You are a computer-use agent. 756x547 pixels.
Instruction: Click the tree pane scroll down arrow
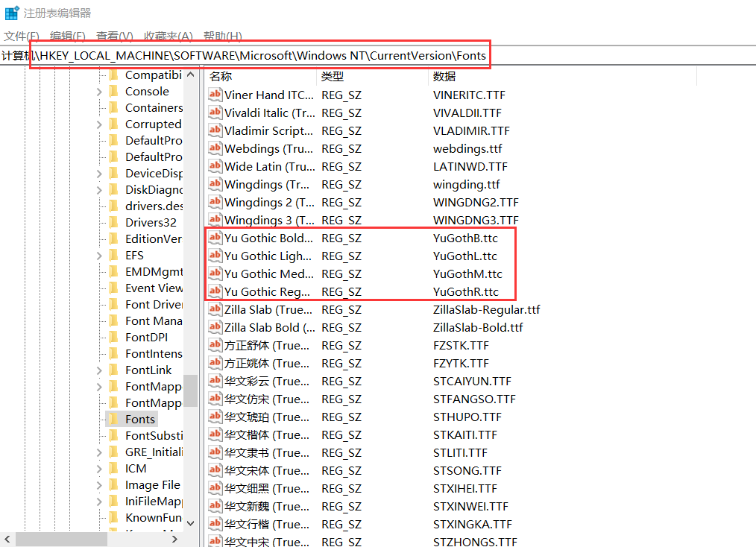[191, 523]
